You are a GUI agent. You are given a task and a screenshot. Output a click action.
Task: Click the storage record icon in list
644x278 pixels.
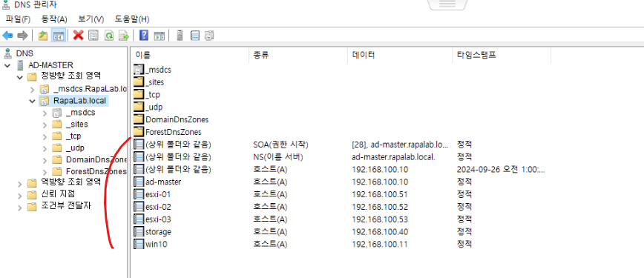click(139, 231)
